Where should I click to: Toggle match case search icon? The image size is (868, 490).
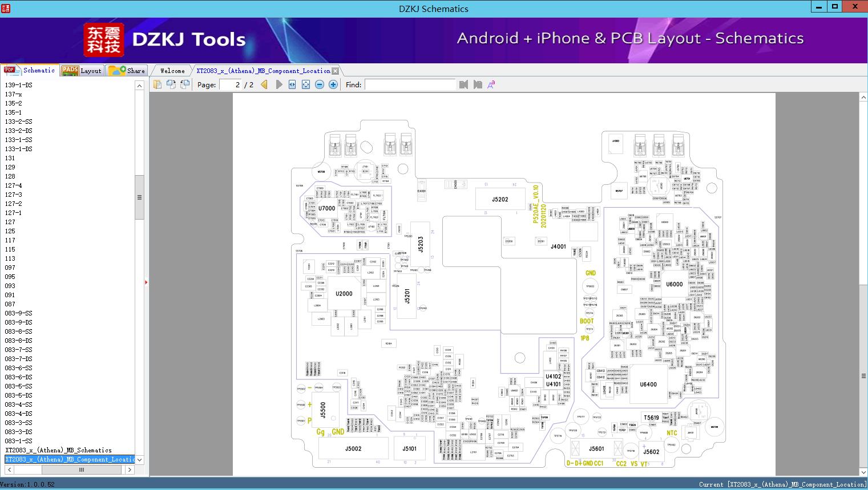[491, 84]
